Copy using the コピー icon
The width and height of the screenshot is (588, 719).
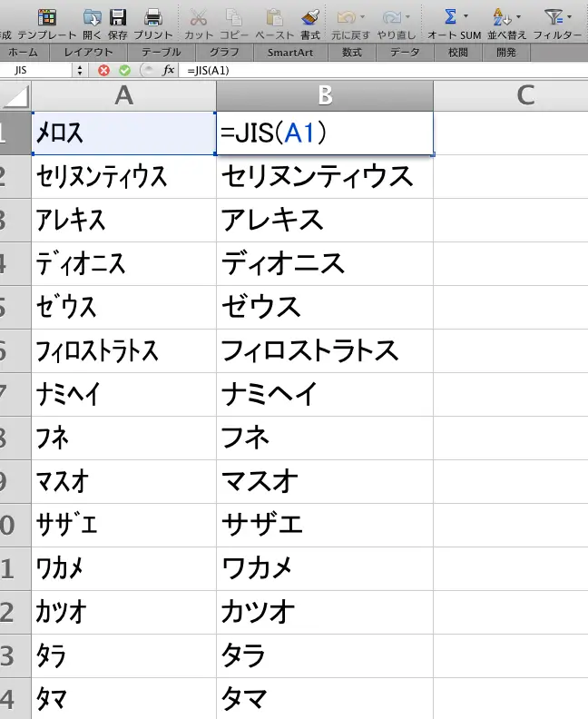coord(234,17)
